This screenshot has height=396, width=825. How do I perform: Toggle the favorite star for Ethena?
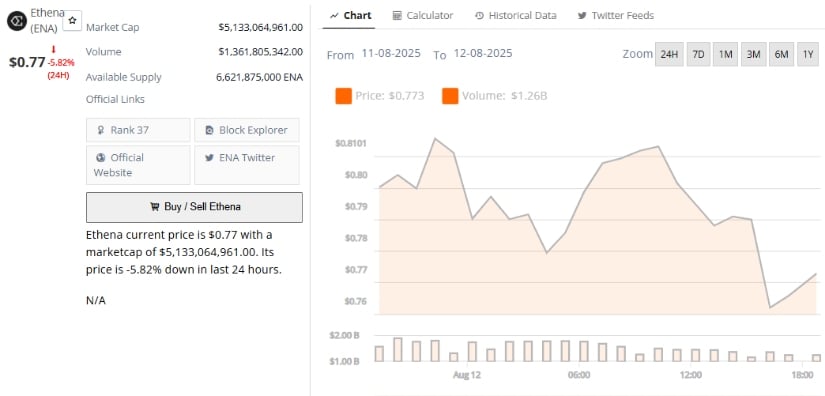pos(72,20)
